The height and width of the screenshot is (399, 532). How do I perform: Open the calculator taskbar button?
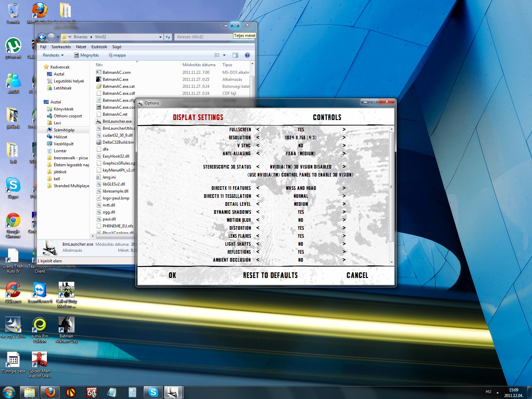pos(133,392)
